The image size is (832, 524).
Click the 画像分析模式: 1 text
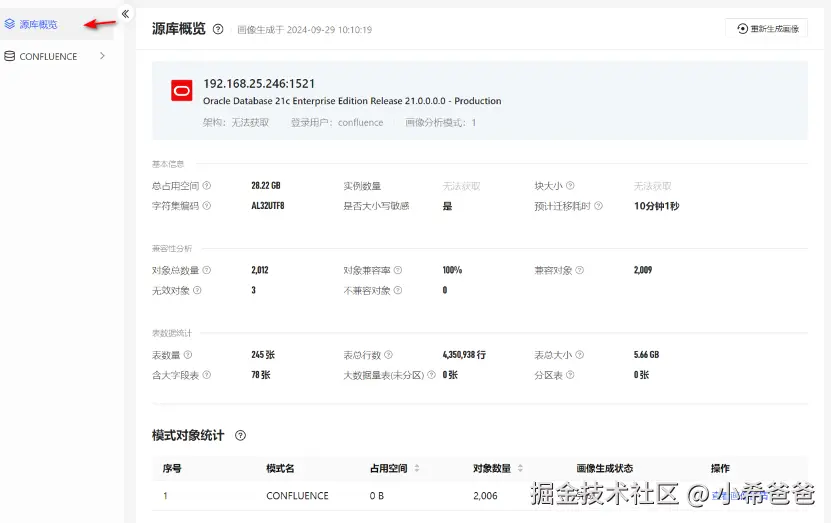[440, 123]
